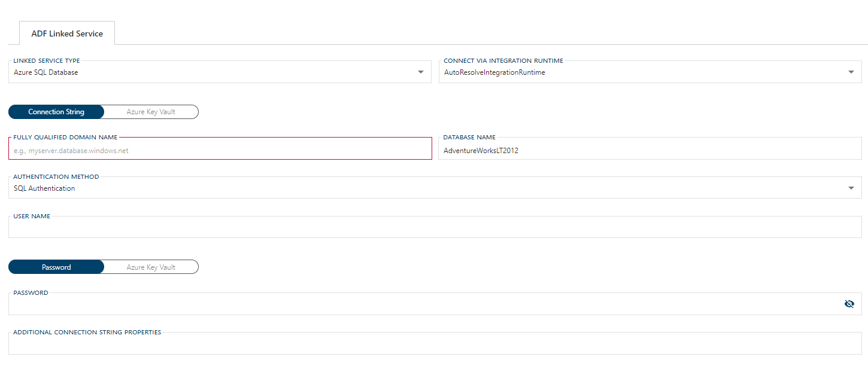Select the AdventureWorksLT2012 database name text
Viewport: 868px width, 375px height.
(x=481, y=150)
